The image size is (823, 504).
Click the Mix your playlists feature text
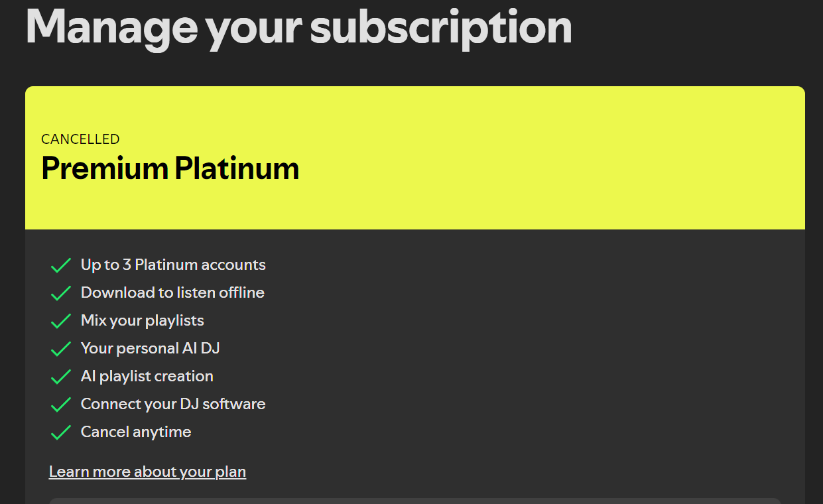[142, 320]
